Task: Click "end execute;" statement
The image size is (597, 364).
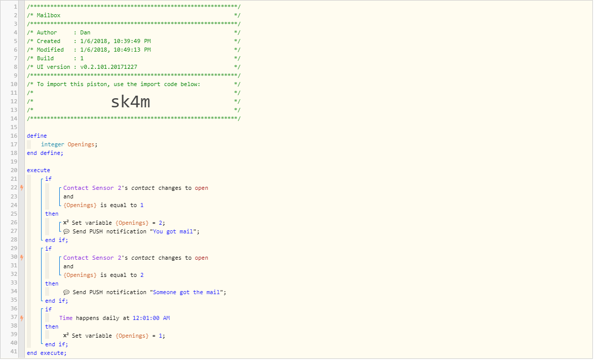Action: [47, 353]
